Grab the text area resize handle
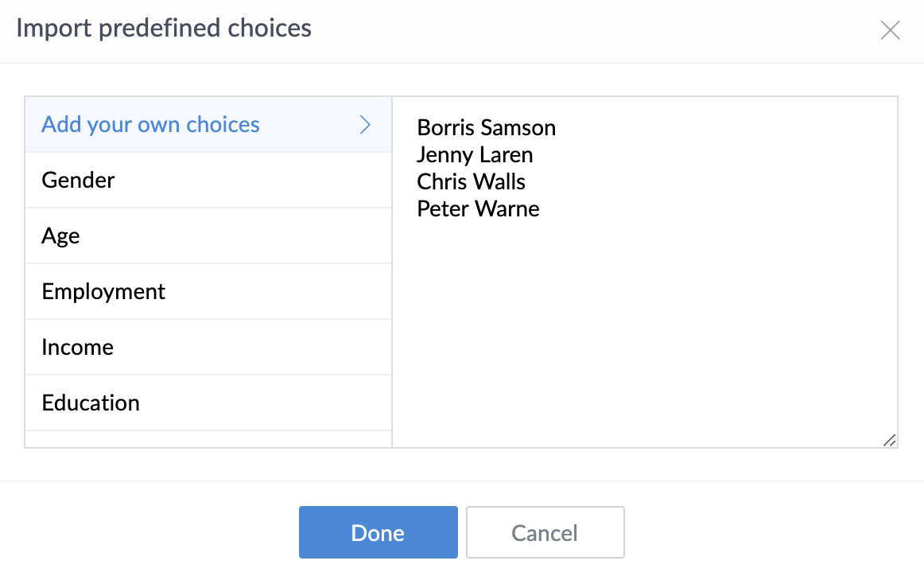Screen dimensions: 924x576 [889, 440]
